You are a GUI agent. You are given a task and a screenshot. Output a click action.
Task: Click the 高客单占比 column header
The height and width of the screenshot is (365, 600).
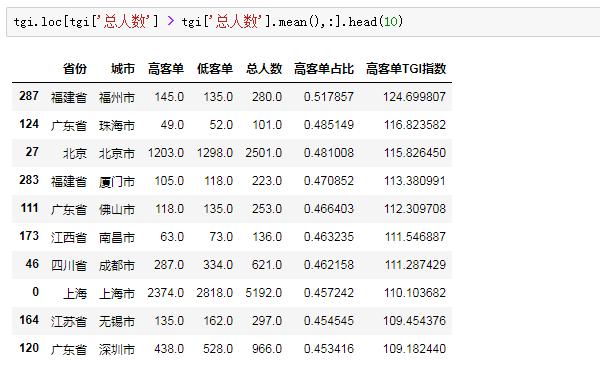(x=324, y=69)
